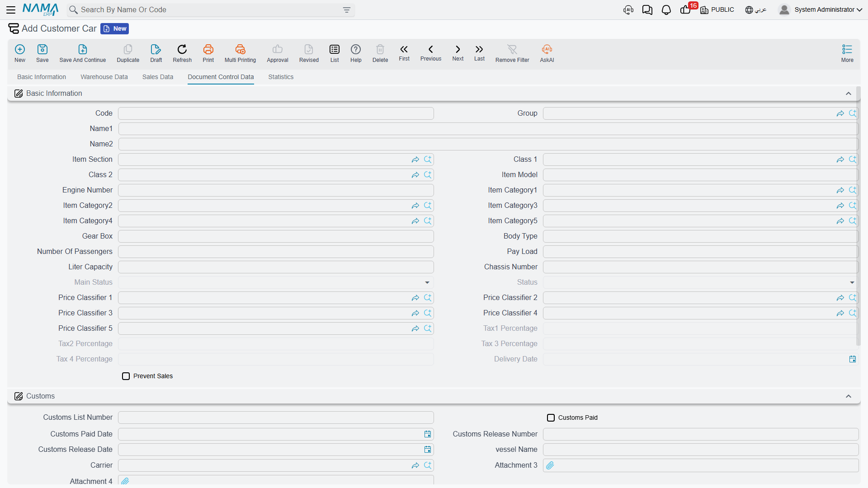Click the Approval toolbar icon
Screen dimensions: 868x488
tap(278, 53)
